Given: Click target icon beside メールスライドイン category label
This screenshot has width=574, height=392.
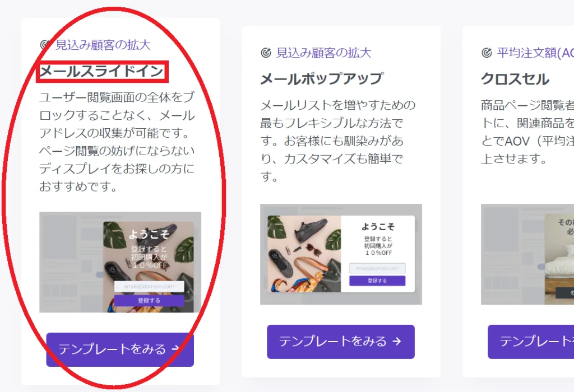Looking at the screenshot, I should point(45,45).
